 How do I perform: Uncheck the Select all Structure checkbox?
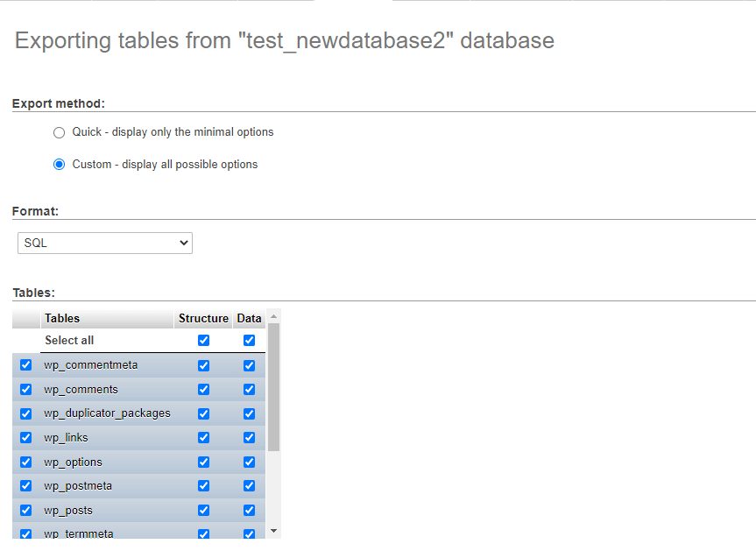tap(203, 340)
